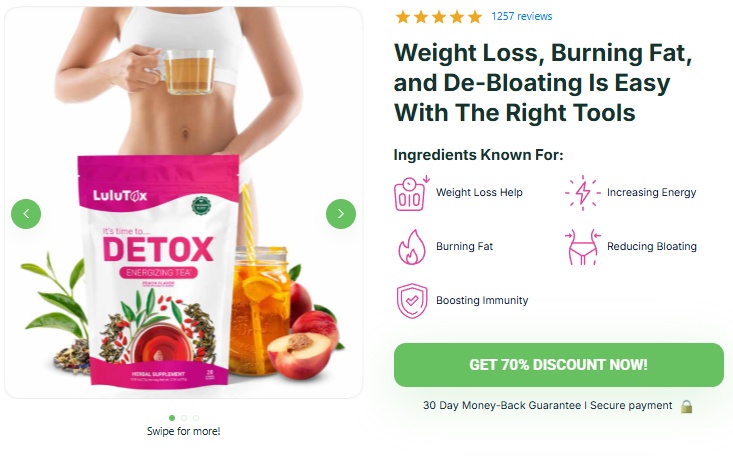The image size is (733, 464).
Task: Select the third carousel dot indicator
Action: (196, 418)
